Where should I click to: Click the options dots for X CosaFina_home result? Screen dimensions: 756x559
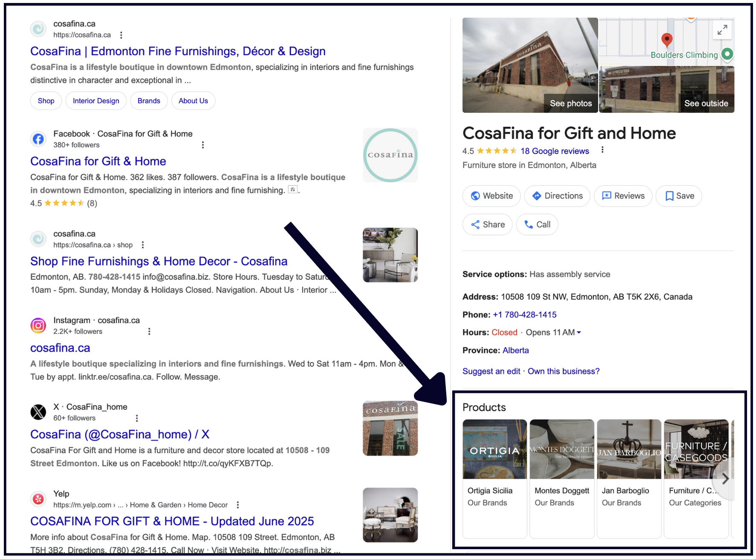137,418
